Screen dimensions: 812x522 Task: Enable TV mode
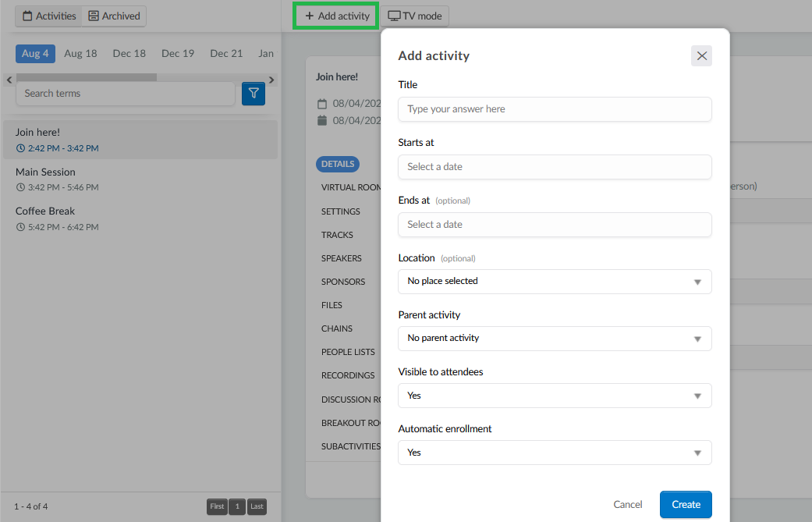(x=415, y=16)
